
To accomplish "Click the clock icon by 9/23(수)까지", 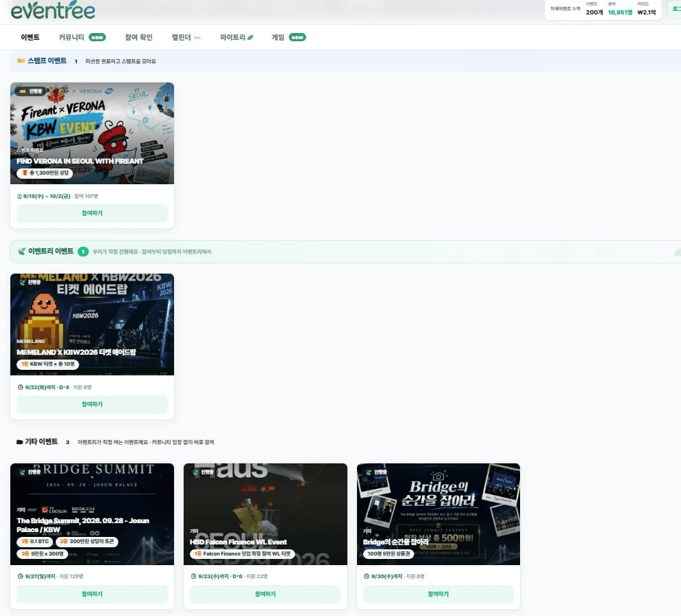I will [193, 577].
